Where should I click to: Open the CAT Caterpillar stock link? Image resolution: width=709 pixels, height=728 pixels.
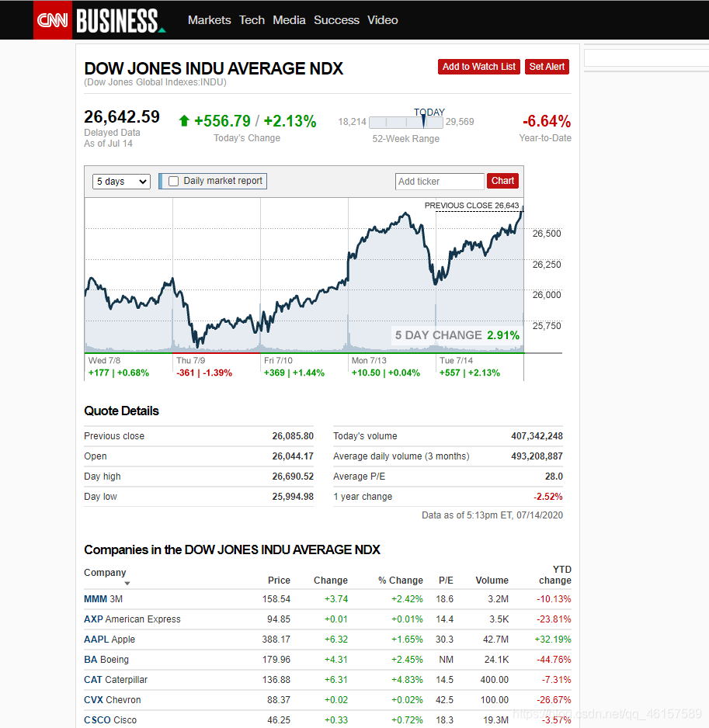tap(115, 680)
